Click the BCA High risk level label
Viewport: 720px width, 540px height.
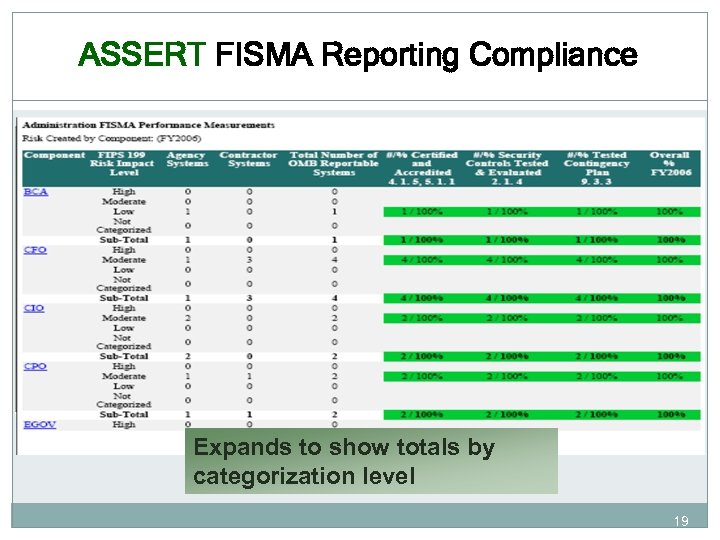(x=124, y=192)
